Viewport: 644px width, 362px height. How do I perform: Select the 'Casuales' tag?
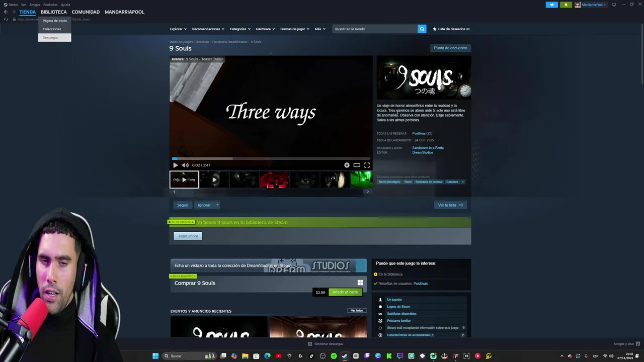click(452, 182)
